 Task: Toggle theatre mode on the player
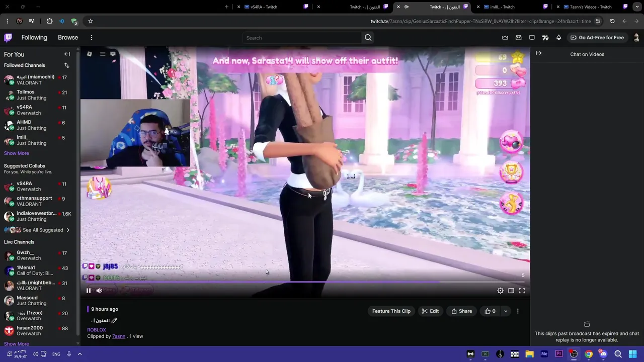(x=511, y=291)
